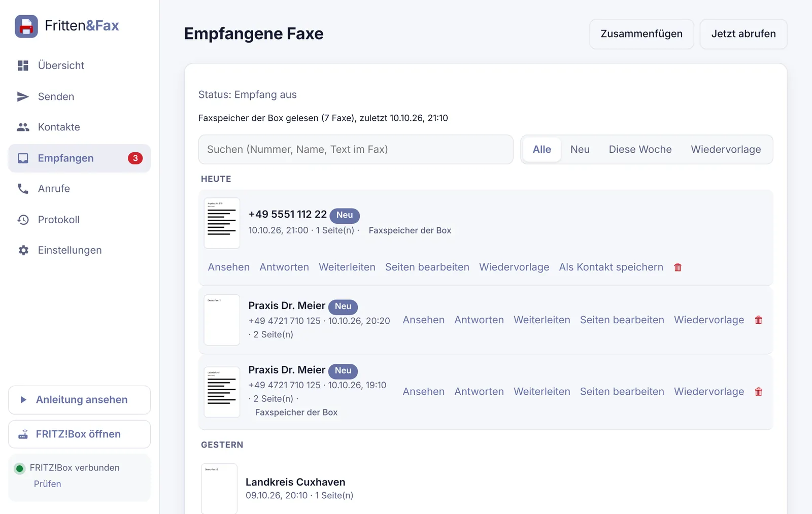Click Wiedervorlage for the 20:20 Praxis fax
The image size is (812, 514).
(709, 320)
